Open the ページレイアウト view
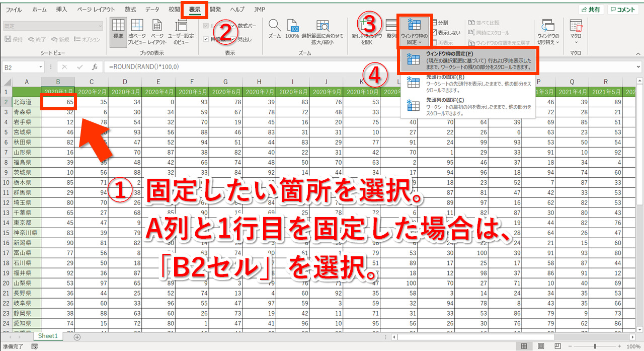The height and width of the screenshot is (351, 644). [x=157, y=32]
